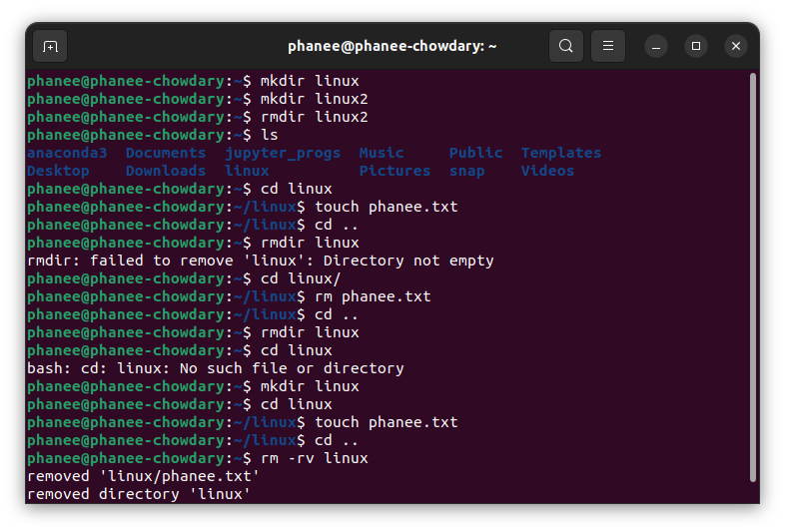The image size is (785, 532).
Task: Click the Videos directory name
Action: pos(547,171)
